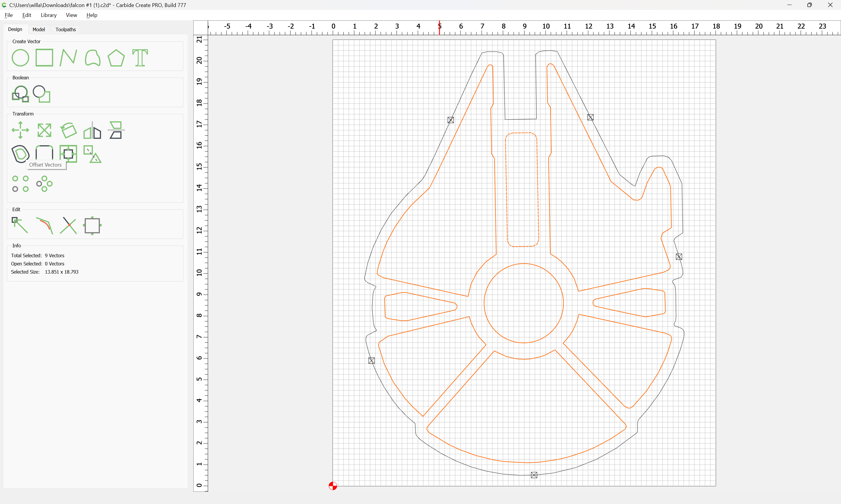
Task: Select the Circle vector tool
Action: tap(20, 58)
